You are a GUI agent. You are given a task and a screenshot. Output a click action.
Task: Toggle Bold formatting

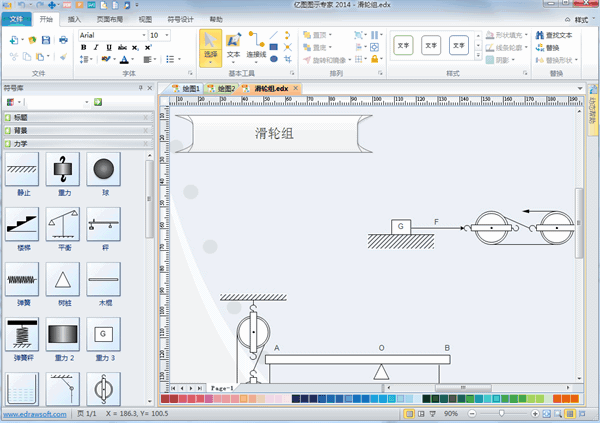tap(84, 47)
